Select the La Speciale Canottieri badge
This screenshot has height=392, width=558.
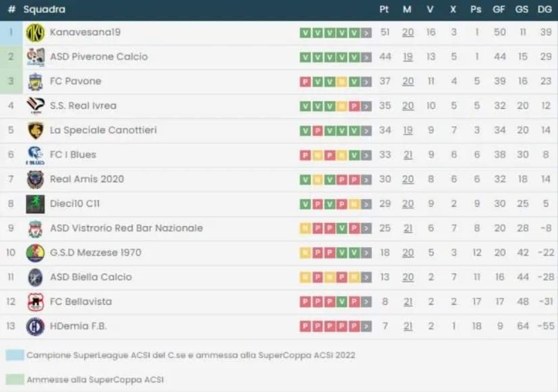(x=35, y=130)
